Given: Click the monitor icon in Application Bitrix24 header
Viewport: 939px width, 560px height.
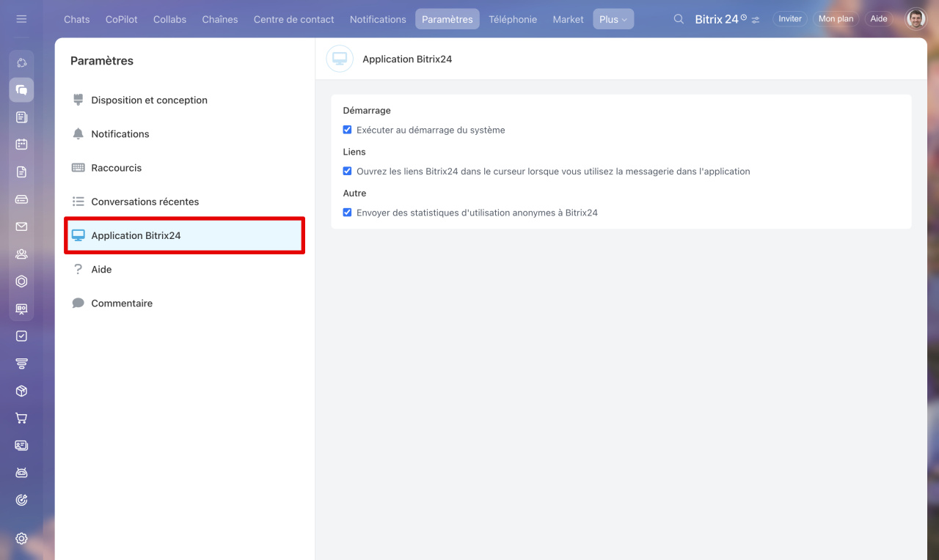Looking at the screenshot, I should [340, 59].
